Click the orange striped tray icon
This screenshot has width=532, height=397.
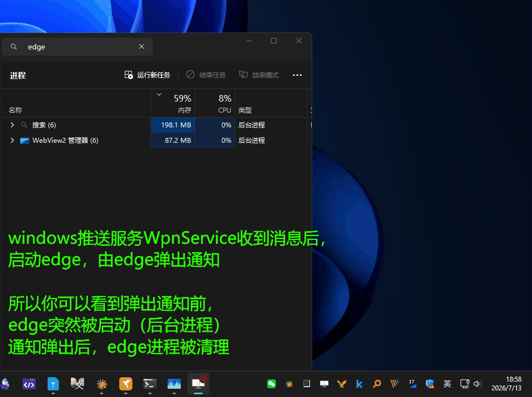(x=394, y=384)
